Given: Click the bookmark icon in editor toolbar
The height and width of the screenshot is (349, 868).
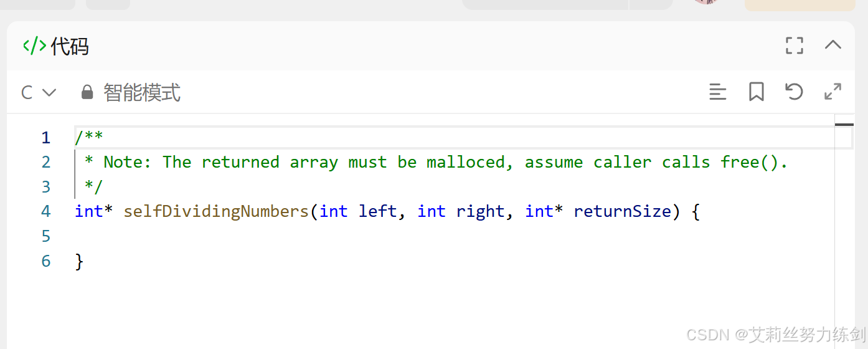Looking at the screenshot, I should 756,92.
